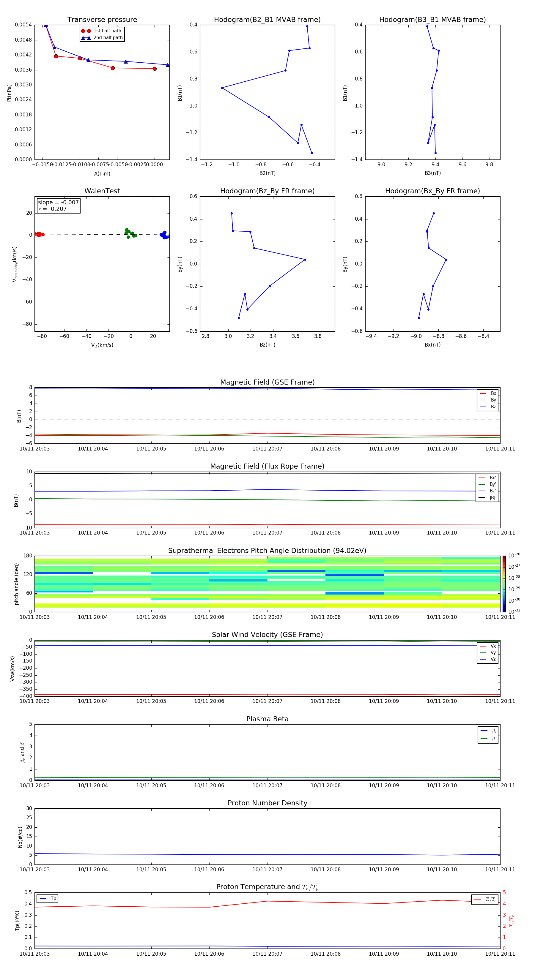The height and width of the screenshot is (980, 535).
Task: Click the "Bx(nT)" x-axis label
Action: (432, 345)
